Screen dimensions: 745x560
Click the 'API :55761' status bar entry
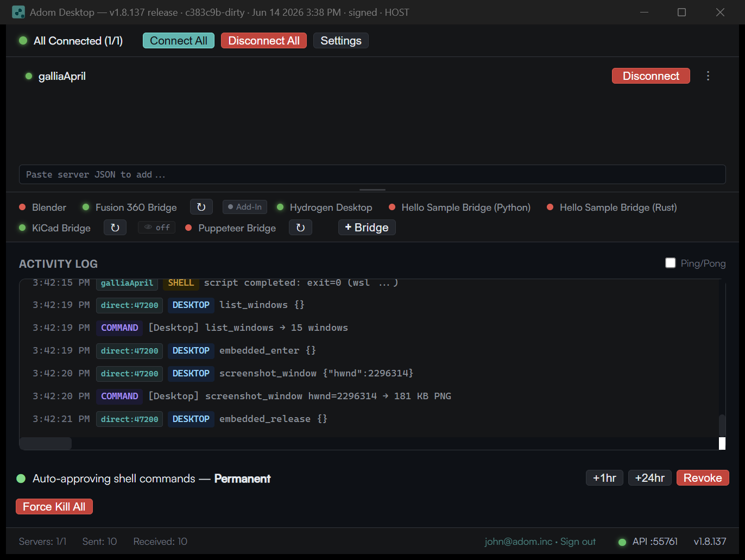tap(655, 542)
